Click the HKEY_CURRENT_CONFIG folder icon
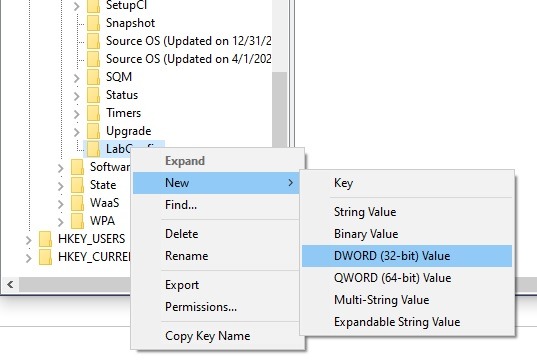 (45, 257)
